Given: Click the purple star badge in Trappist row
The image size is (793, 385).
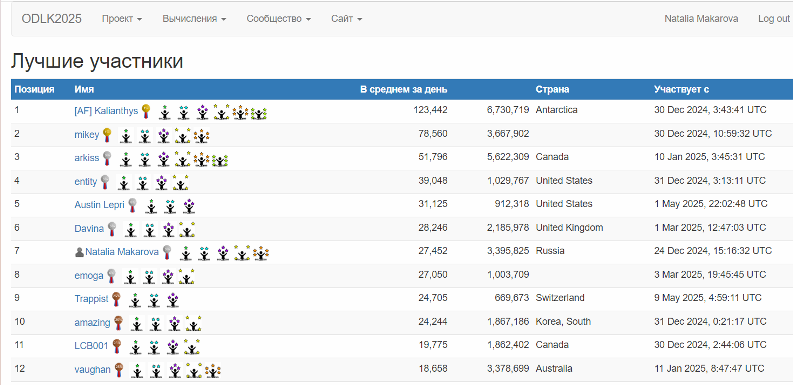Looking at the screenshot, I should (x=173, y=301).
